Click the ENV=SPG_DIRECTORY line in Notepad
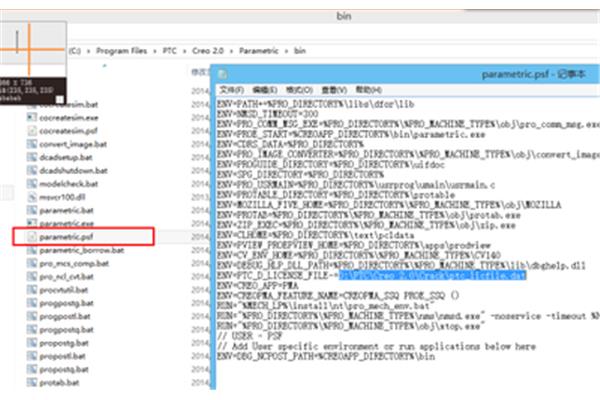 [x=300, y=175]
